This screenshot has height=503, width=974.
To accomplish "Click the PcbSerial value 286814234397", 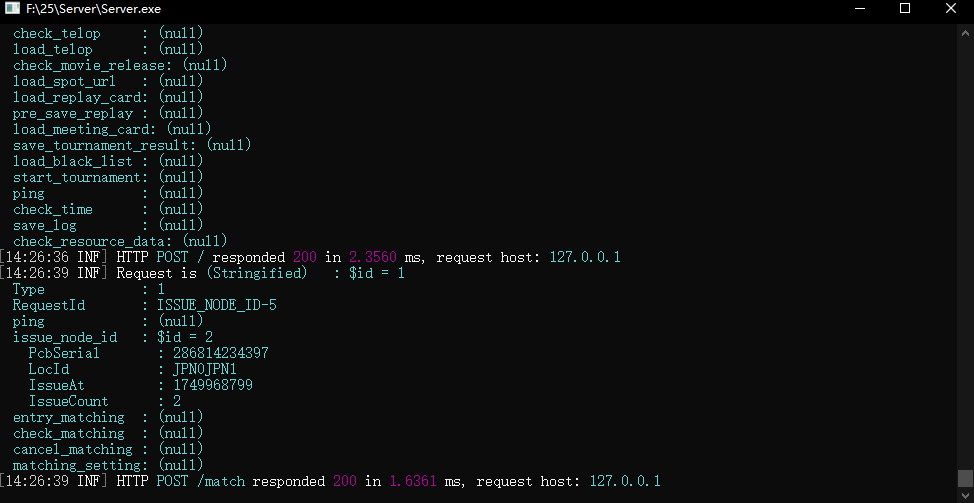I will [x=221, y=353].
